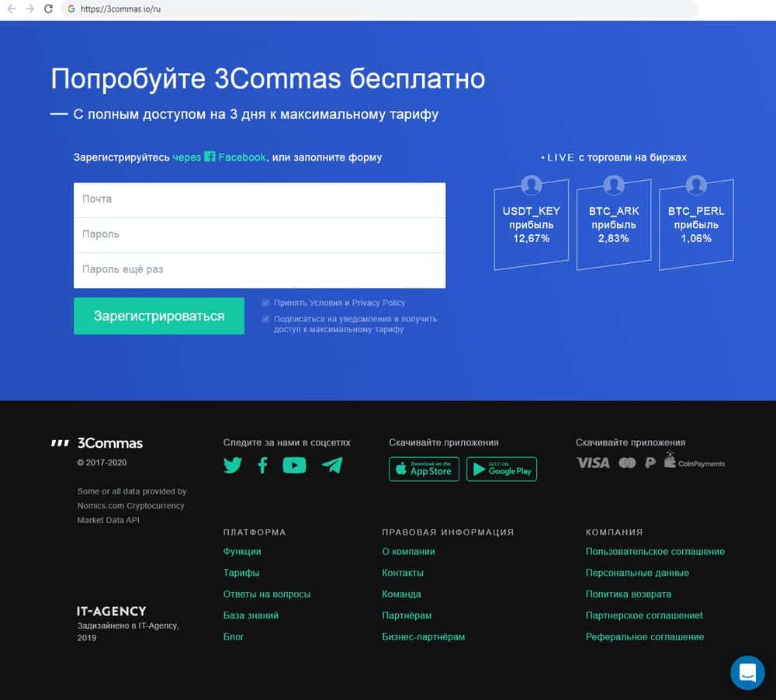Focus the Почта email field
Image resolution: width=776 pixels, height=700 pixels.
point(259,200)
